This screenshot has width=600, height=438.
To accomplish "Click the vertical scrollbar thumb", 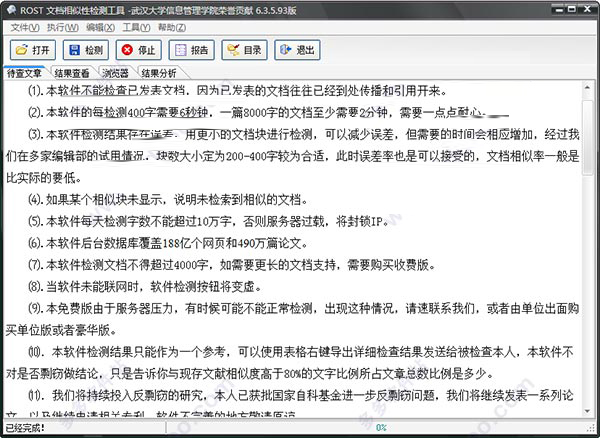I will click(587, 138).
